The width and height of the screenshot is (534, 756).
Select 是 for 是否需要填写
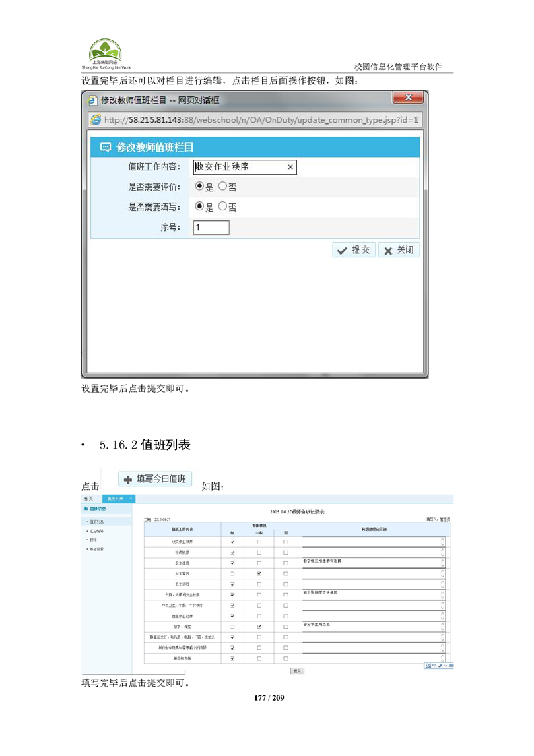[199, 206]
